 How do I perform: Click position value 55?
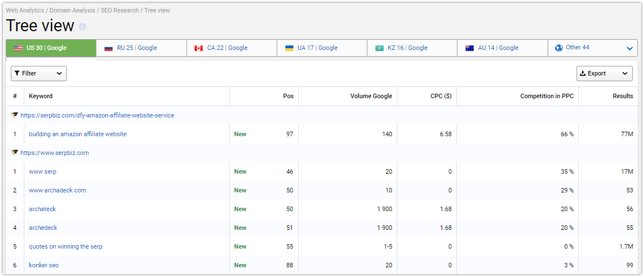coord(290,246)
